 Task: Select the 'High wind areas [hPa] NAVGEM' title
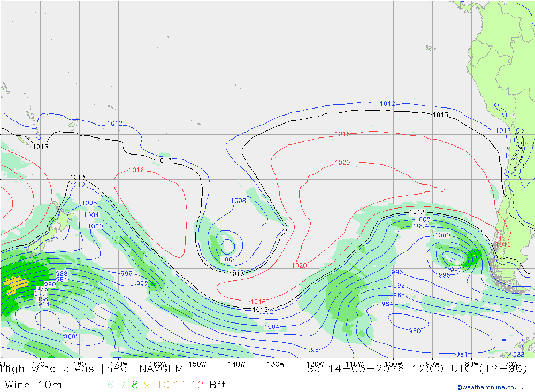tap(92, 369)
